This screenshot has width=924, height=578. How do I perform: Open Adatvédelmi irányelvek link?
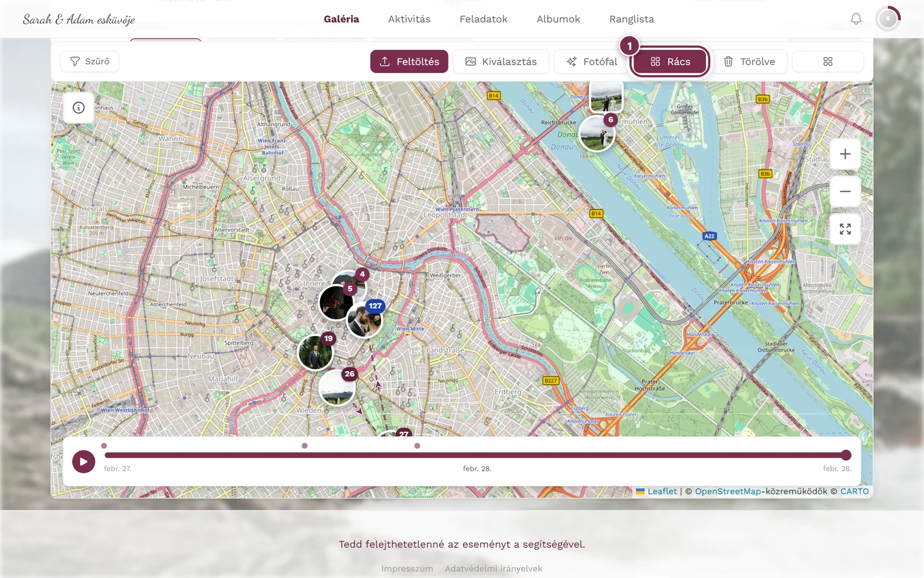[493, 568]
